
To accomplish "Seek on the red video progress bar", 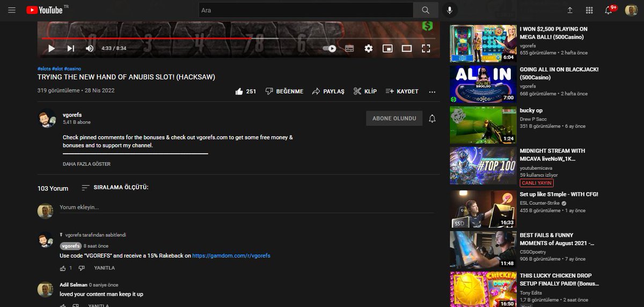I will tap(239, 39).
